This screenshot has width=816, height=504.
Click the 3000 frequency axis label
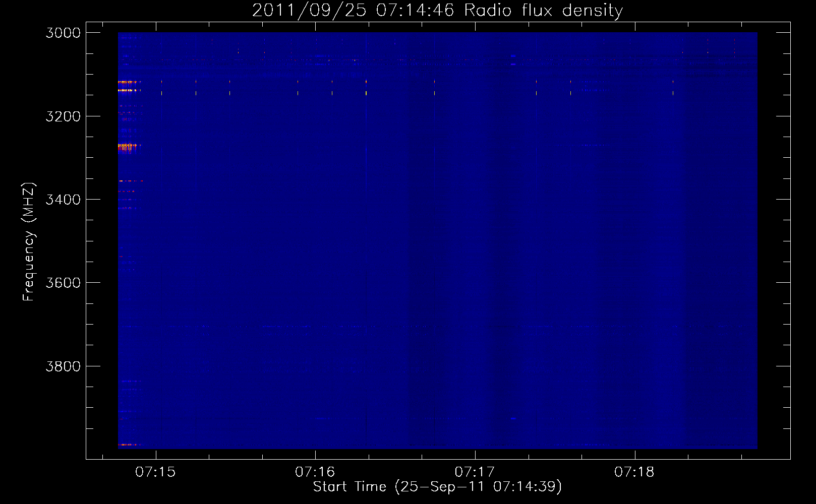click(x=63, y=33)
